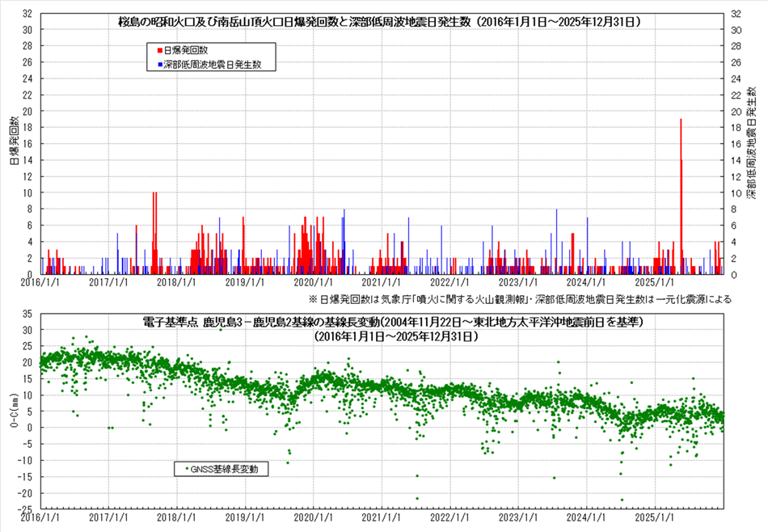Click the red legend marker for 日爆発回数
This screenshot has height=532, width=768.
click(160, 50)
